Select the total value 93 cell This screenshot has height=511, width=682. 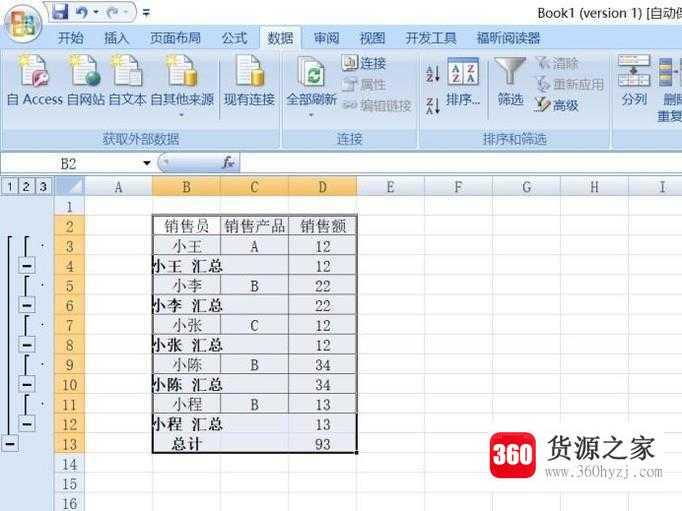tap(322, 444)
